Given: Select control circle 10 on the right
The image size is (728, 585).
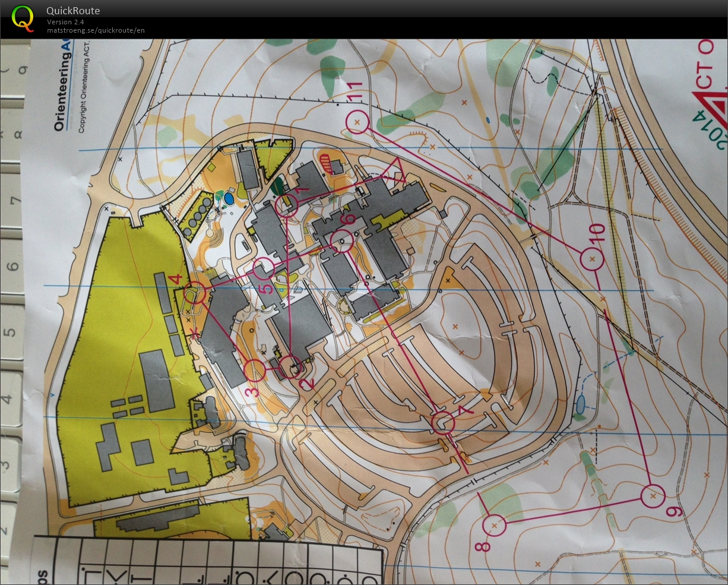Looking at the screenshot, I should coord(591,258).
